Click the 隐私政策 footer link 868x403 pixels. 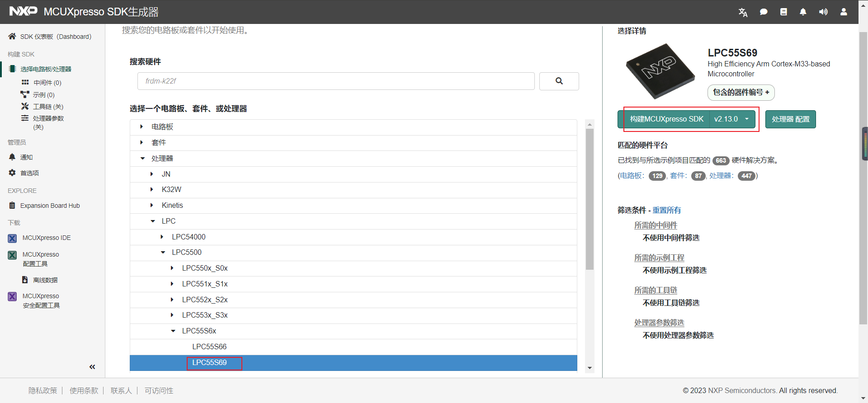coord(43,390)
